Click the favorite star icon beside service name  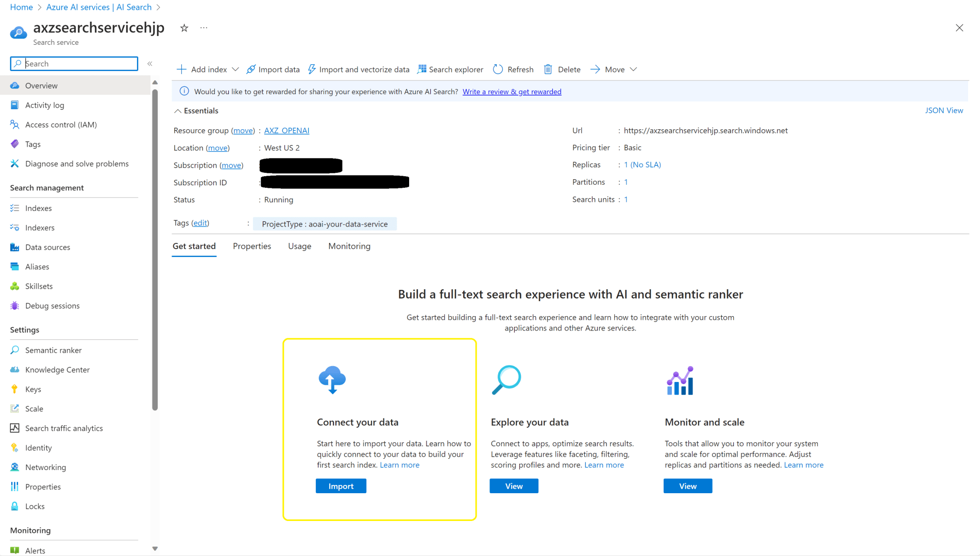(x=184, y=28)
